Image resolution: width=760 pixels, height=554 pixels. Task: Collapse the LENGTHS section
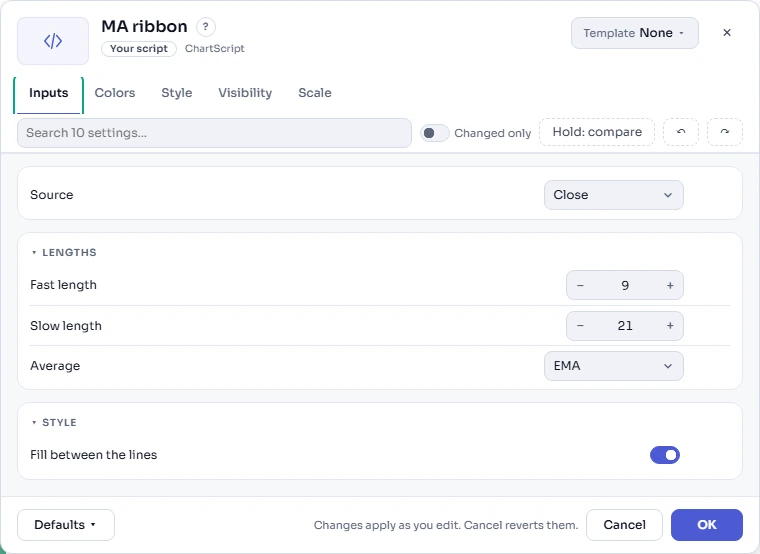point(64,252)
